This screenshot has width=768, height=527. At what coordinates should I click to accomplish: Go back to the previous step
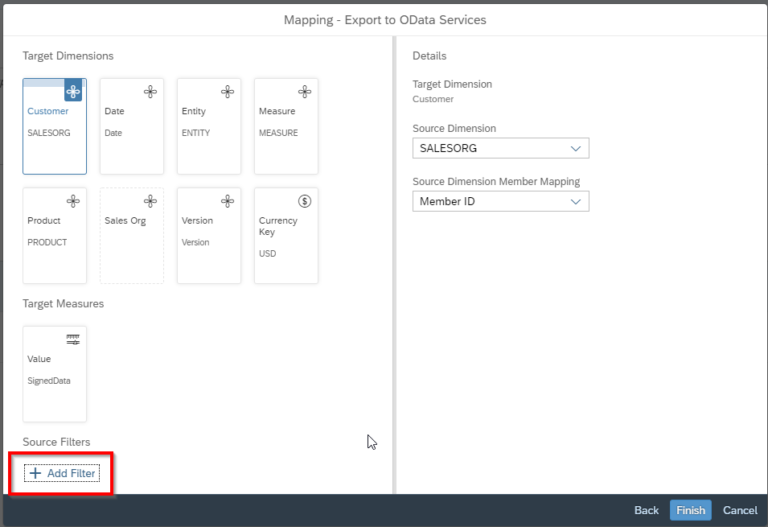click(646, 510)
